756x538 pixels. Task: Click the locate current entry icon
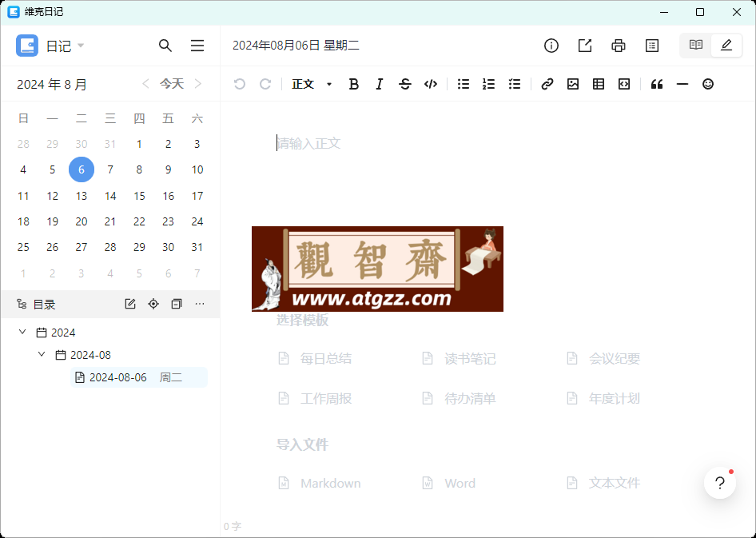point(153,304)
